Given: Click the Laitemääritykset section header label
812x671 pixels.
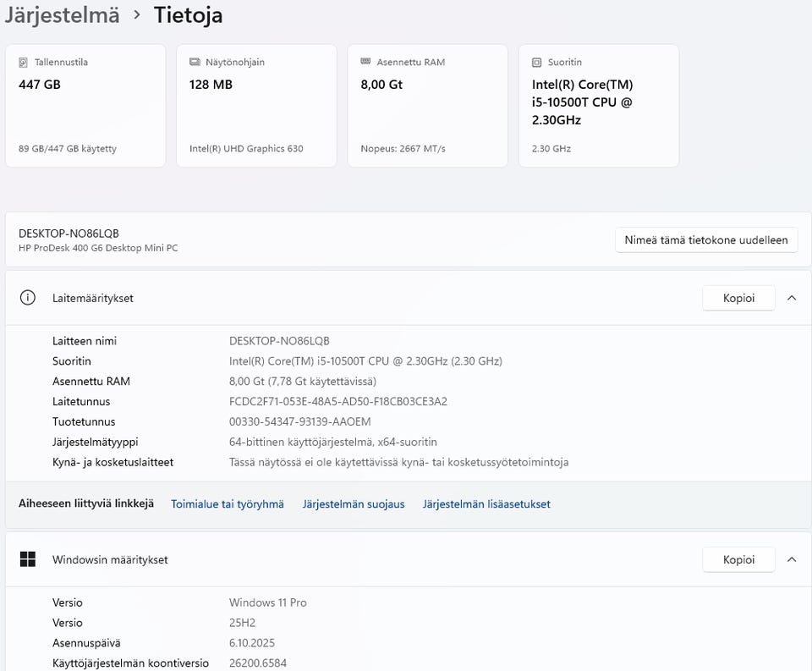Looking at the screenshot, I should point(93,298).
